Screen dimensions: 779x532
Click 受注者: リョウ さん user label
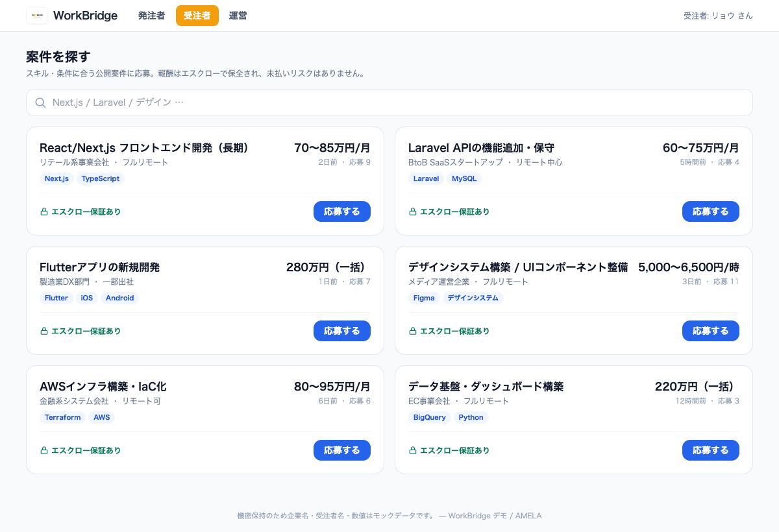[718, 16]
